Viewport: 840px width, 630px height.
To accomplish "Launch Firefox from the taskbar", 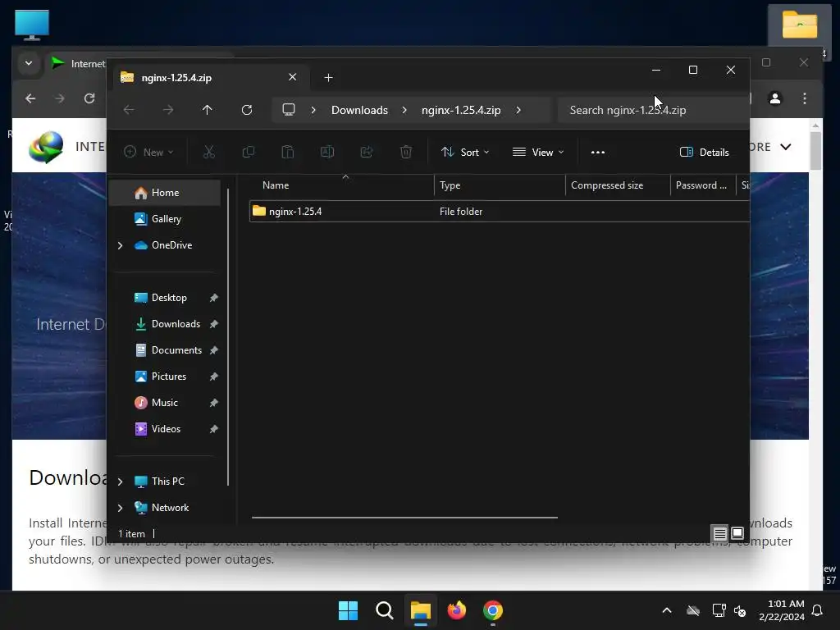I will click(x=456, y=610).
